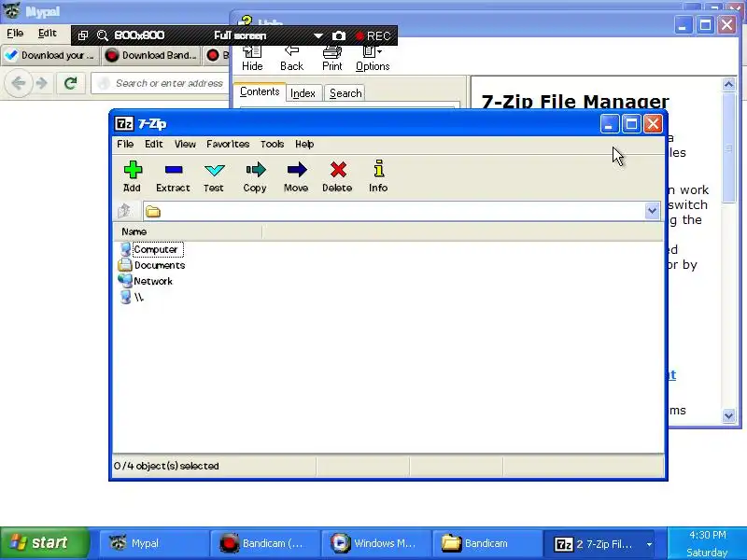Open the Options dropdown in Help window
The image size is (747, 560).
tap(373, 59)
